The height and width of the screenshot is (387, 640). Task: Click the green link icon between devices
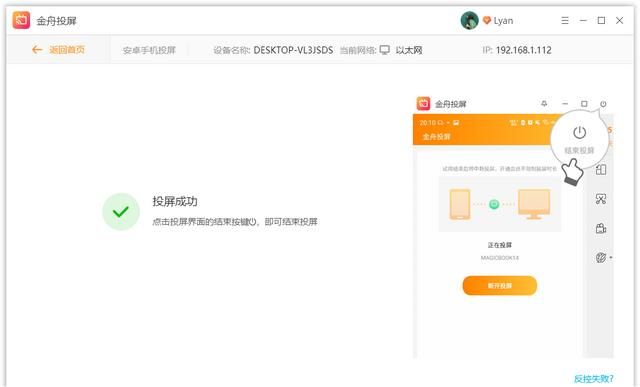point(494,204)
